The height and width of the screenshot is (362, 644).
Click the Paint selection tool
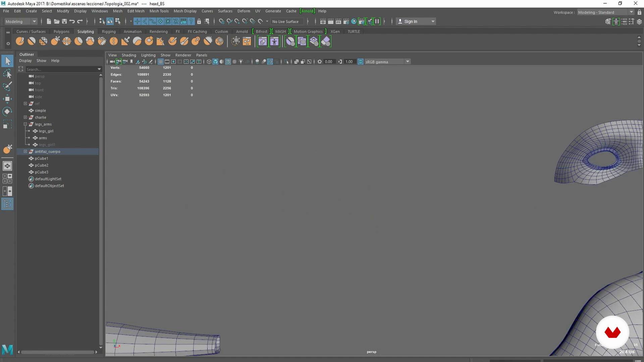[7, 86]
